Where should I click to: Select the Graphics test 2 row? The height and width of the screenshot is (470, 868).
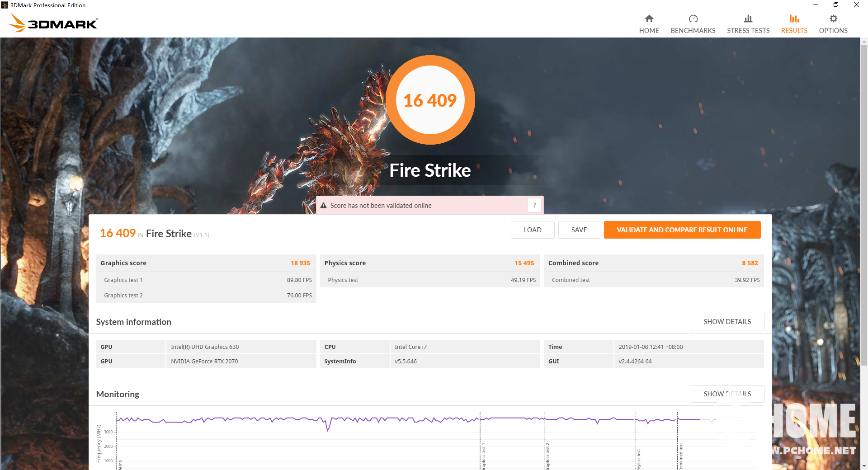tap(206, 295)
